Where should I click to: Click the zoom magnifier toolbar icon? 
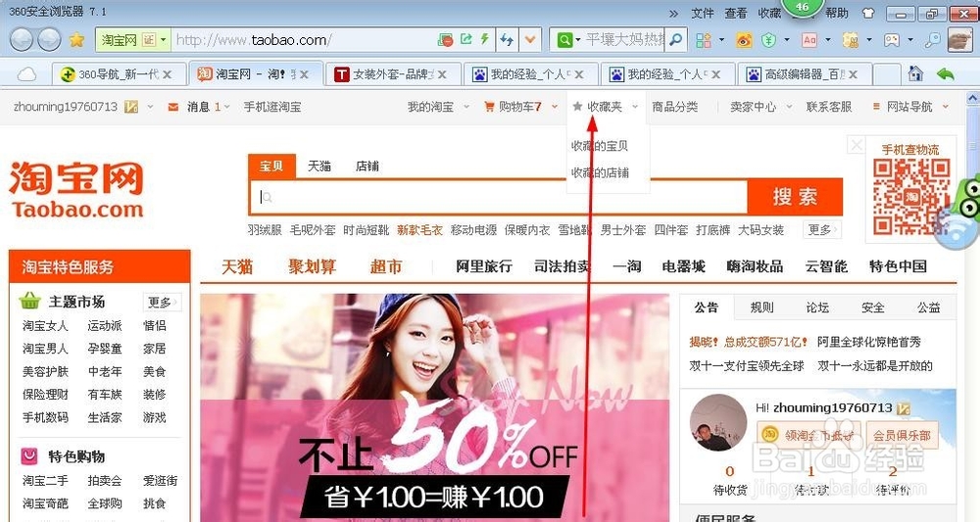click(933, 40)
